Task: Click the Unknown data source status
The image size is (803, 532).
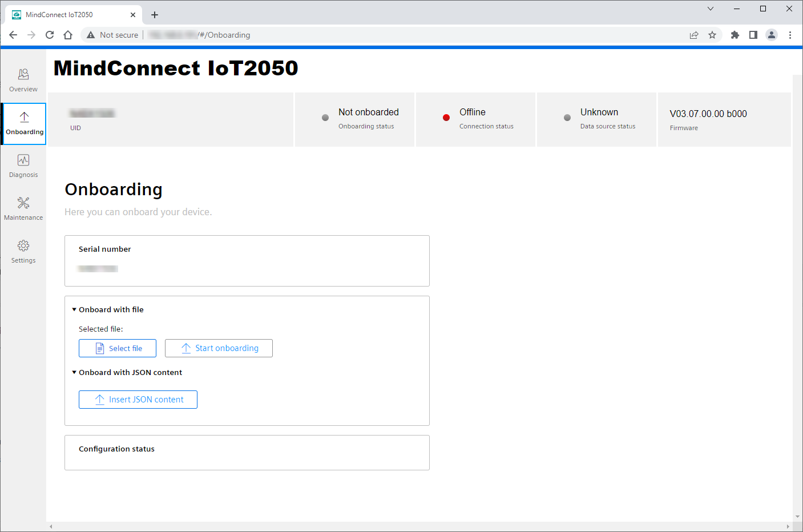Action: [x=599, y=112]
